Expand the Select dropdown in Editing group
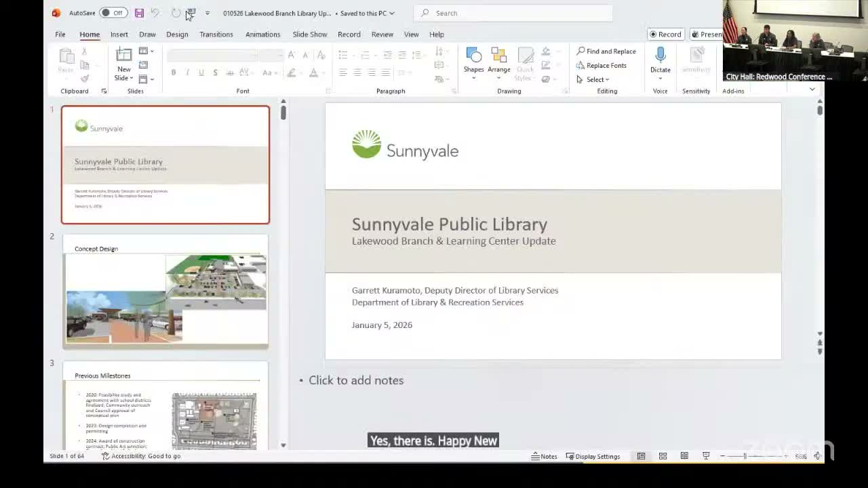 pyautogui.click(x=594, y=79)
